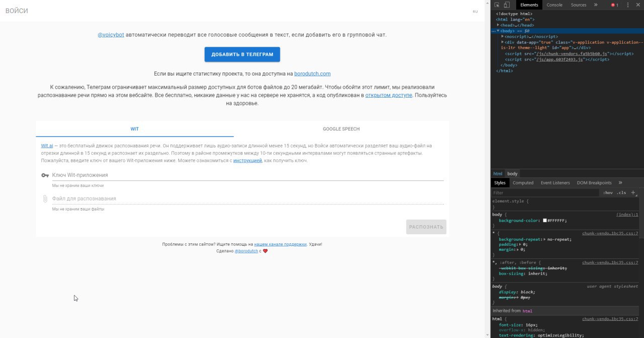644x338 pixels.
Task: Show more Styles pane tabs via double chevron
Action: [x=620, y=183]
